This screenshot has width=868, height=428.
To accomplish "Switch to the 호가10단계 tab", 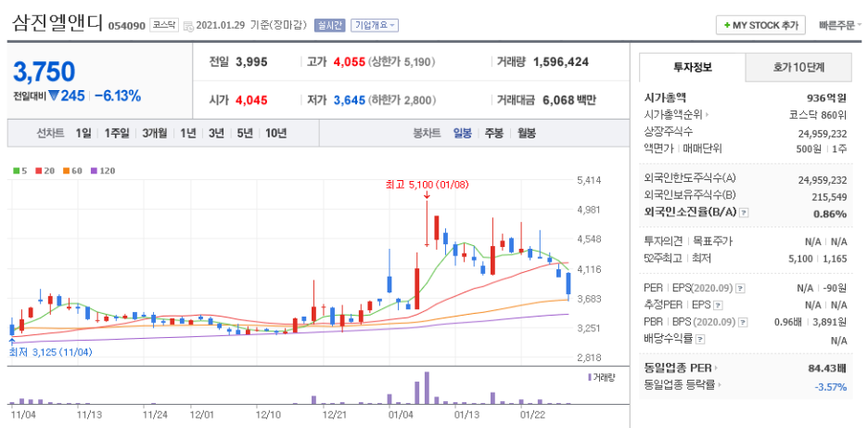I will 798,68.
